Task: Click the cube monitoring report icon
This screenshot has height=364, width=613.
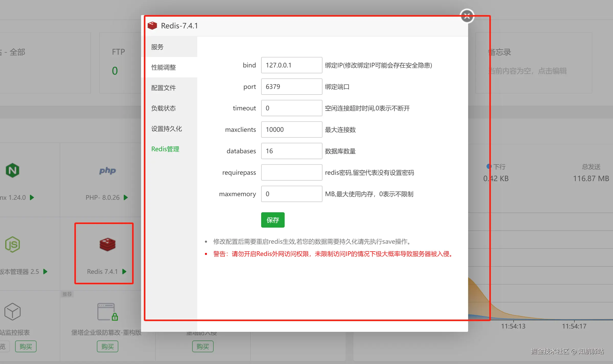Action: [x=13, y=312]
